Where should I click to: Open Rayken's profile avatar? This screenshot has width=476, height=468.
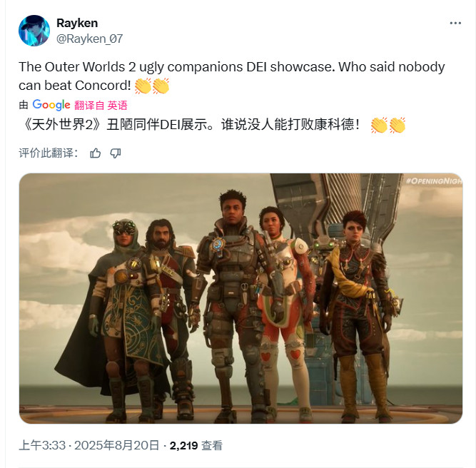point(34,31)
